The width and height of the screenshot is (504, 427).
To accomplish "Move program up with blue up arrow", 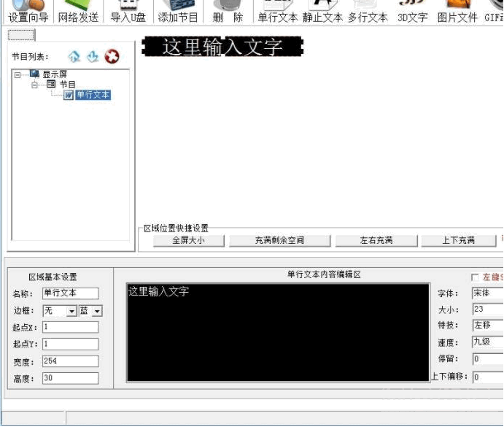I will pyautogui.click(x=74, y=56).
